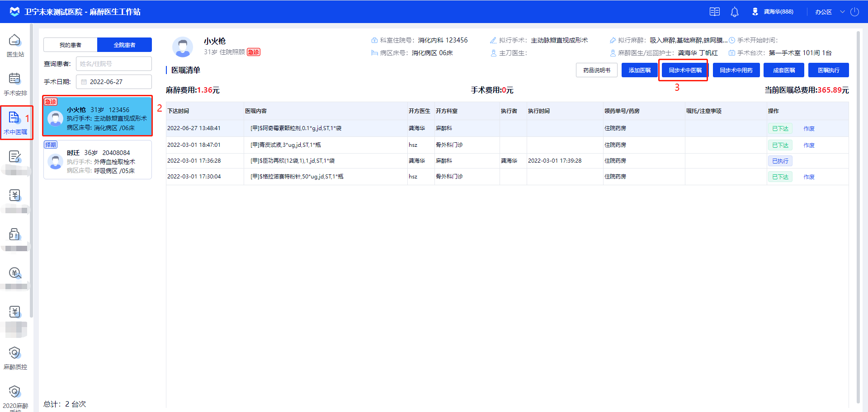Click the 医嘱执行 button

pyautogui.click(x=828, y=70)
